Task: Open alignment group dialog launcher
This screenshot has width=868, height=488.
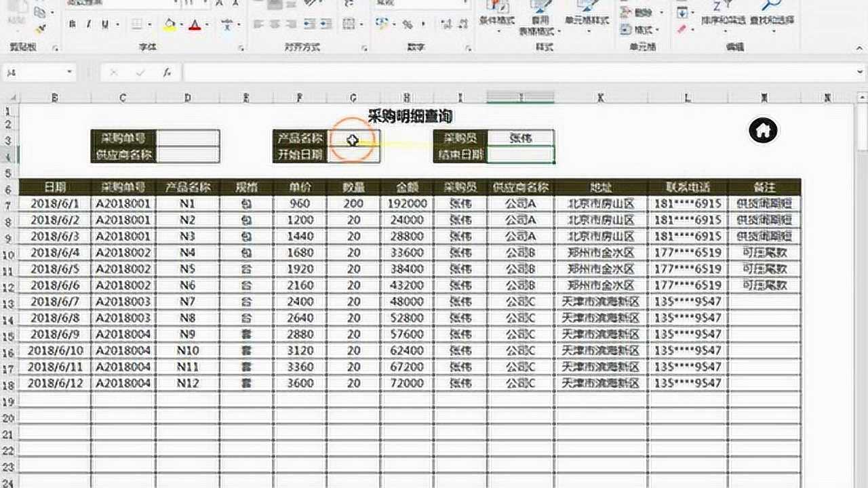Action: point(365,49)
